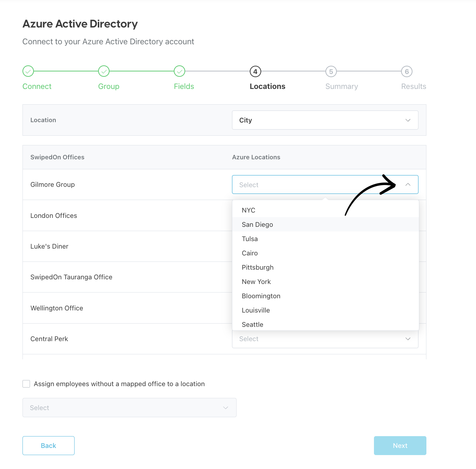Click the Next button

point(400,445)
